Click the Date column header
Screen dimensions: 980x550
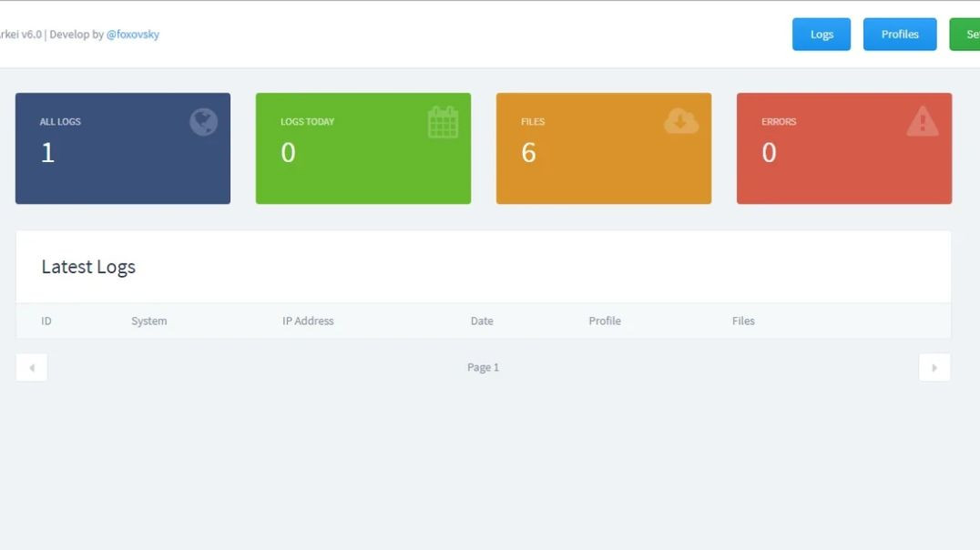click(482, 321)
